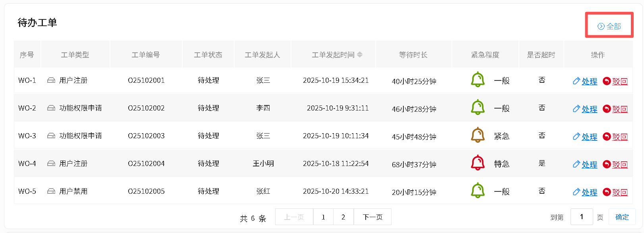Click waiting time 68小时37分钟
Viewport: 644px width, 233px height.
point(414,164)
